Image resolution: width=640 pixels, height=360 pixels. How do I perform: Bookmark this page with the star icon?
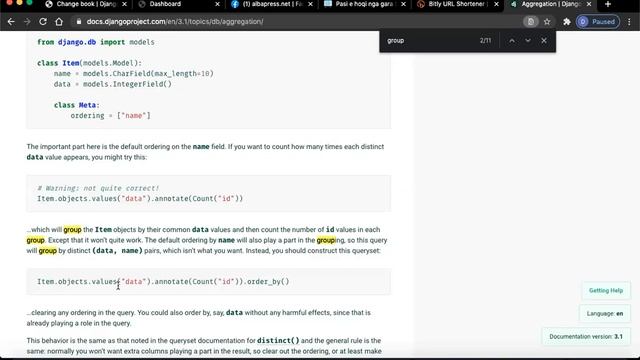(547, 22)
